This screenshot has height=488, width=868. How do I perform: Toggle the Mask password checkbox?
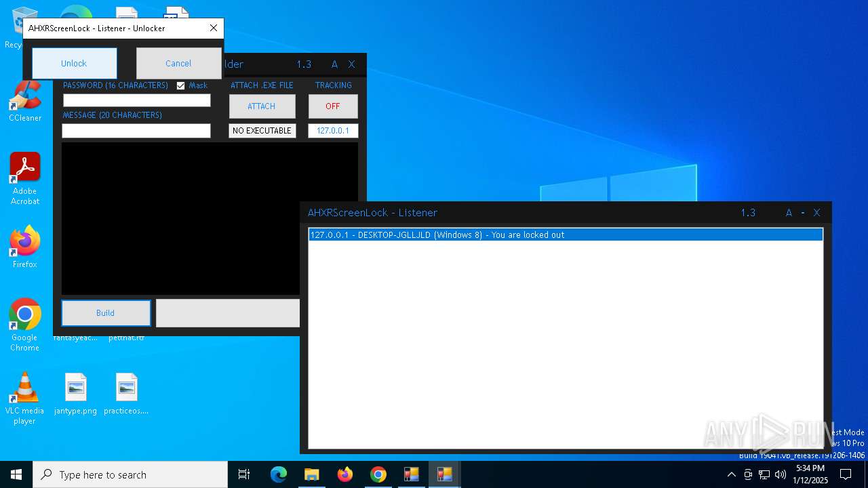(180, 85)
